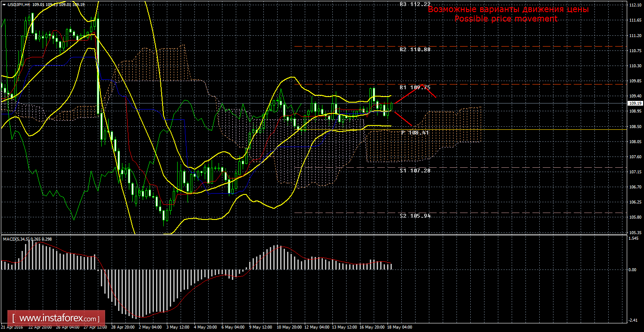
Task: Click the S2 105.94 support label
Action: pyautogui.click(x=415, y=216)
